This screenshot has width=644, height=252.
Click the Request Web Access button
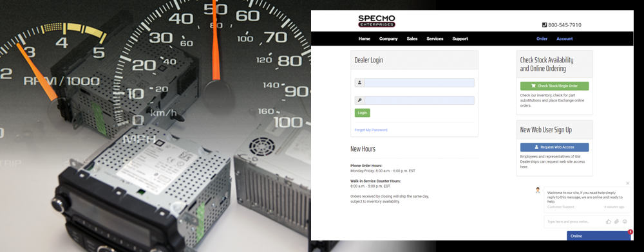(x=554, y=147)
